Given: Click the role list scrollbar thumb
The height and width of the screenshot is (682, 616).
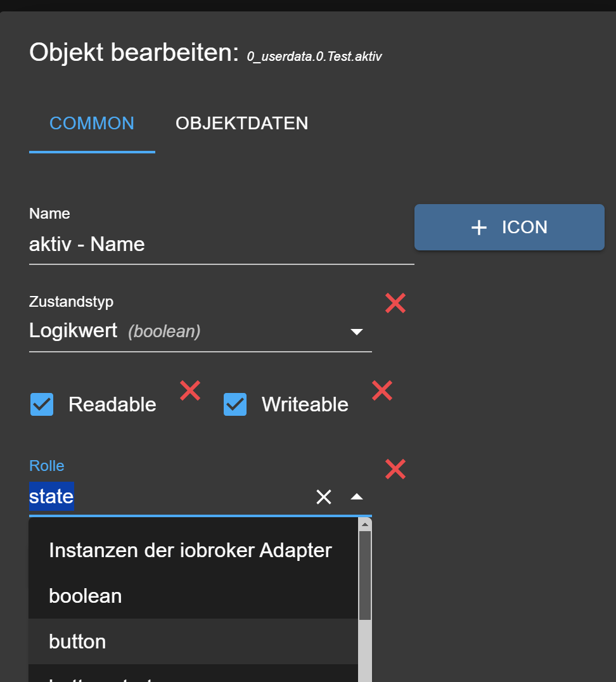Looking at the screenshot, I should click(x=364, y=575).
